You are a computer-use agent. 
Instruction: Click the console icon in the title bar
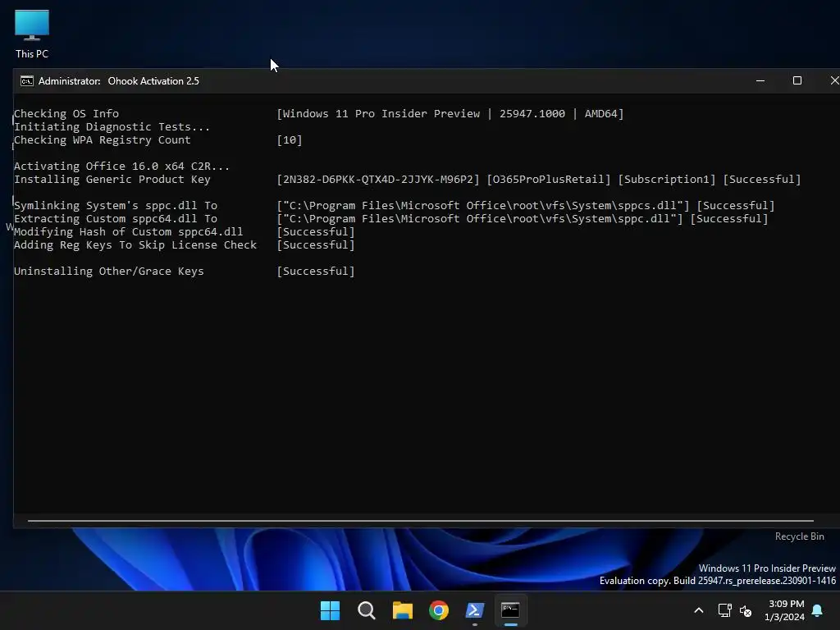27,81
